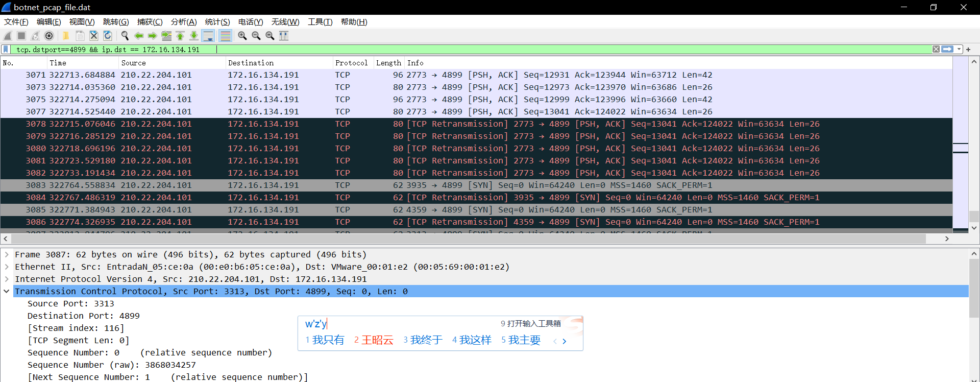Reload the capture file icon

108,36
